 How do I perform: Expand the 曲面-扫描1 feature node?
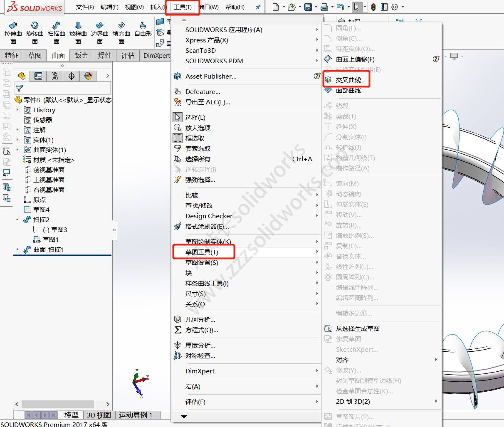[x=17, y=249]
